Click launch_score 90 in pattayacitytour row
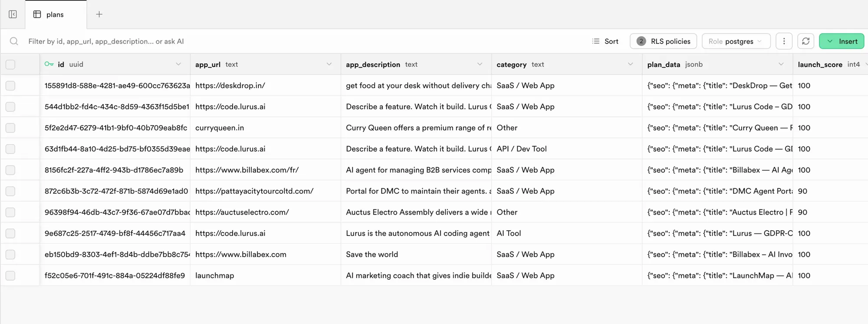Image resolution: width=868 pixels, height=324 pixels. (x=830, y=191)
